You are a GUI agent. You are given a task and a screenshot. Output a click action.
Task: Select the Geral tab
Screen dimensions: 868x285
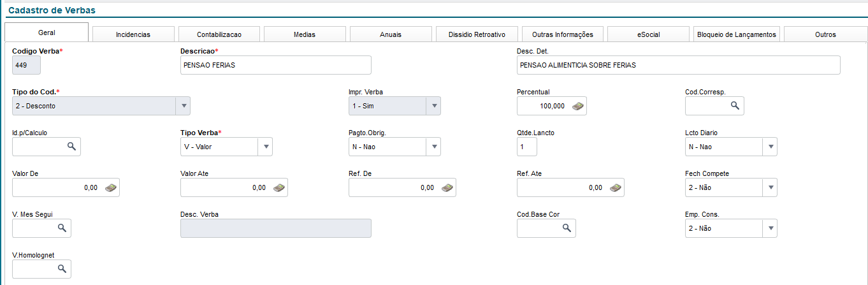[x=47, y=33]
